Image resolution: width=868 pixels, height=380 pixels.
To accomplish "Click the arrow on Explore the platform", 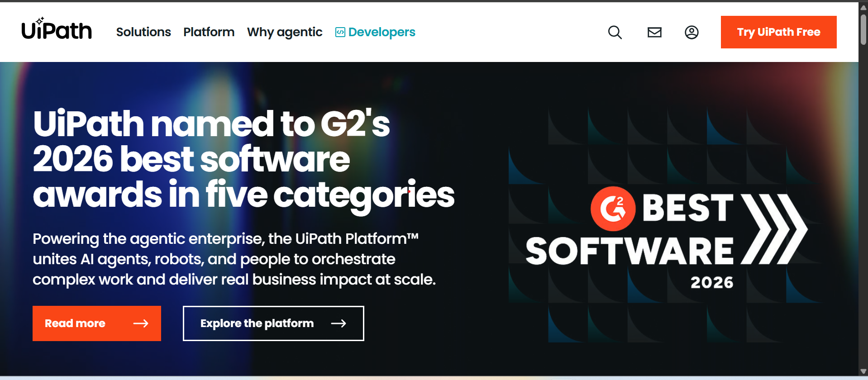I will pyautogui.click(x=339, y=323).
